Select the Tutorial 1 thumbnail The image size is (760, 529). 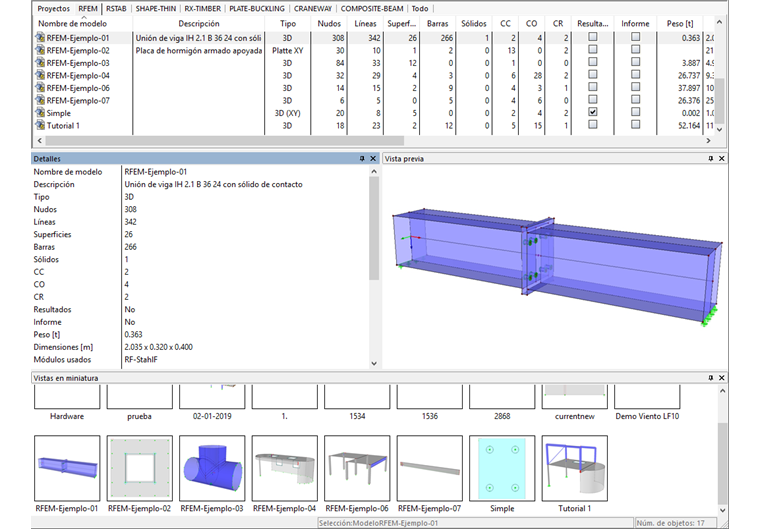(x=575, y=468)
